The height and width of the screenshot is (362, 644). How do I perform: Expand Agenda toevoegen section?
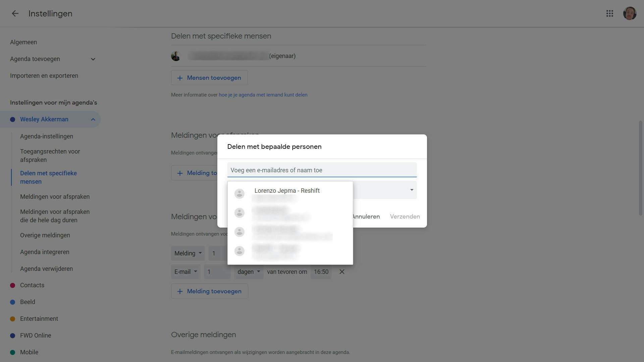[x=93, y=59]
